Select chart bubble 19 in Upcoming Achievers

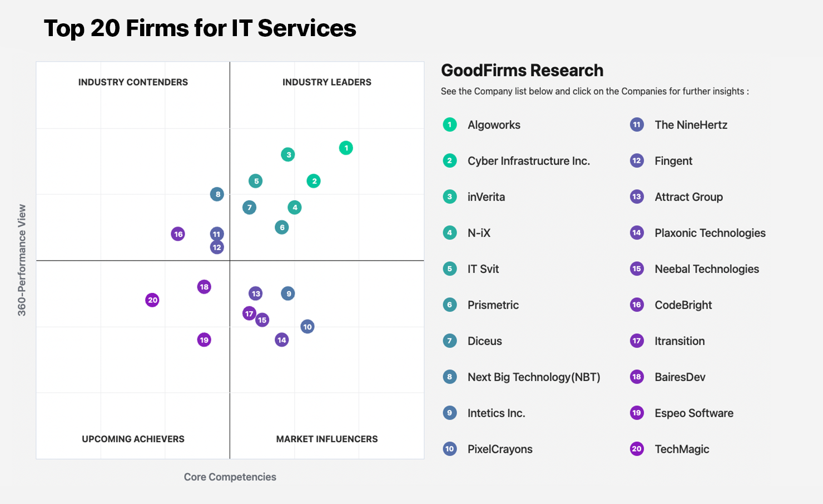204,340
